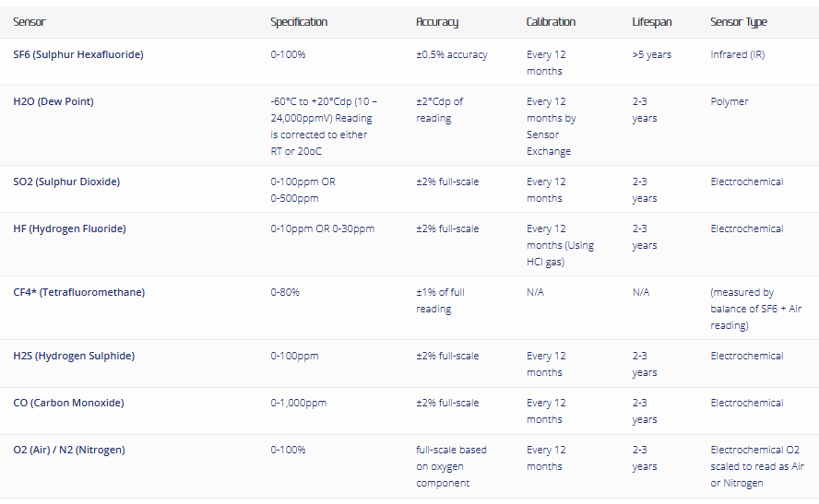This screenshot has height=504, width=819.
Task: Click the HF (Hydrogen Fluoride) sensor name
Action: point(69,229)
